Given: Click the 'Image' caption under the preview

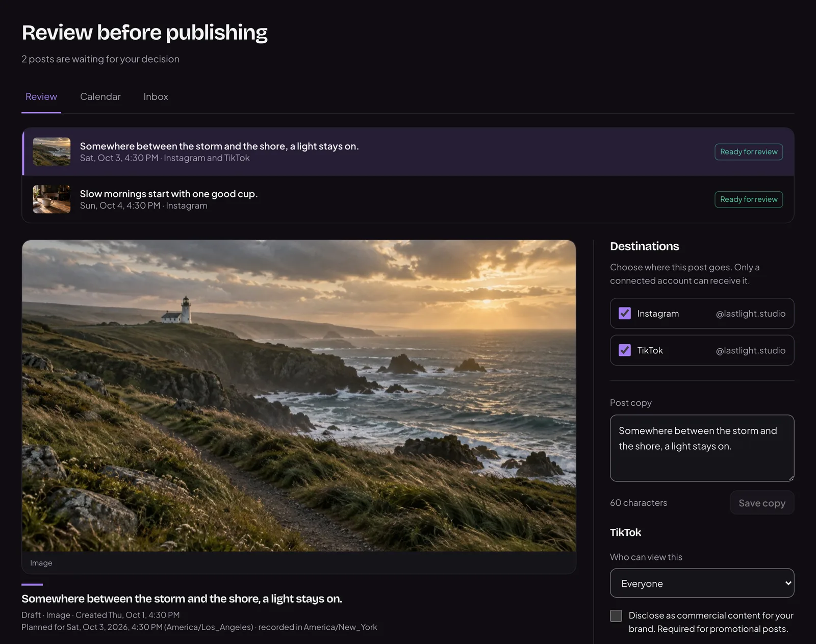Looking at the screenshot, I should coord(41,563).
